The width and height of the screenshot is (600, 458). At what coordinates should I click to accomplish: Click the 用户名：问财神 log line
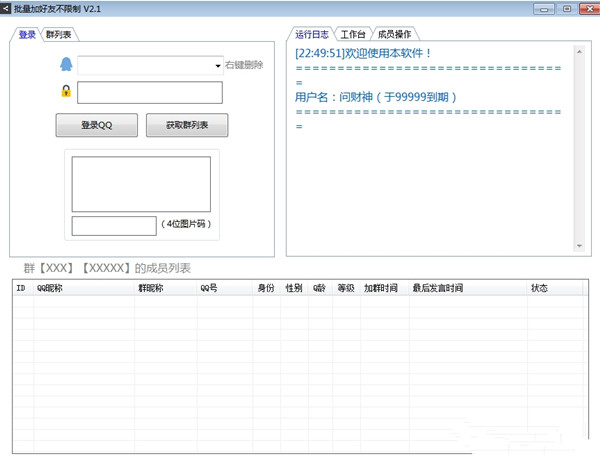tap(375, 97)
